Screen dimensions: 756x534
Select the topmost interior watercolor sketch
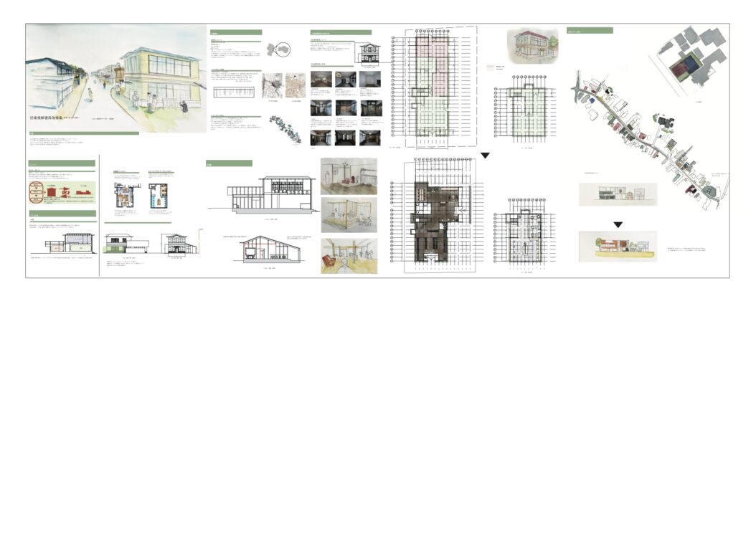click(348, 176)
